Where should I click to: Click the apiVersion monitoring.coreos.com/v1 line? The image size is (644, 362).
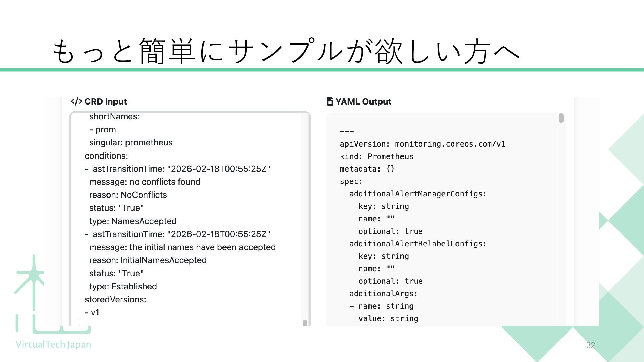coord(422,144)
